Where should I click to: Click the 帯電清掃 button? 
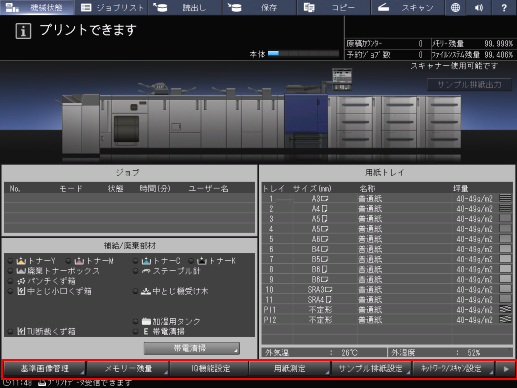click(191, 348)
